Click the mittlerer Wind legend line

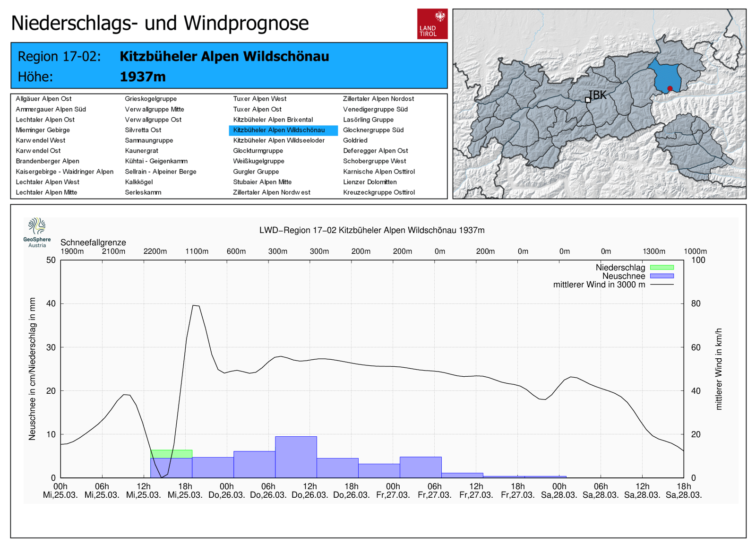pos(661,285)
